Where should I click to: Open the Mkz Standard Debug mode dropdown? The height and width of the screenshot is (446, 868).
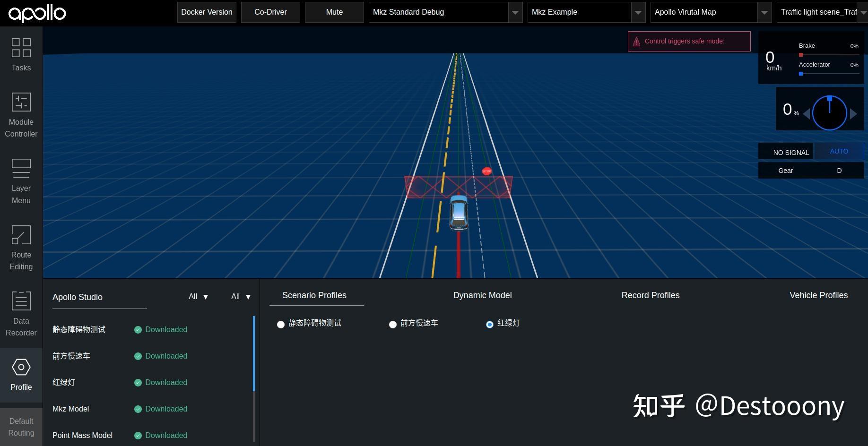pyautogui.click(x=515, y=12)
